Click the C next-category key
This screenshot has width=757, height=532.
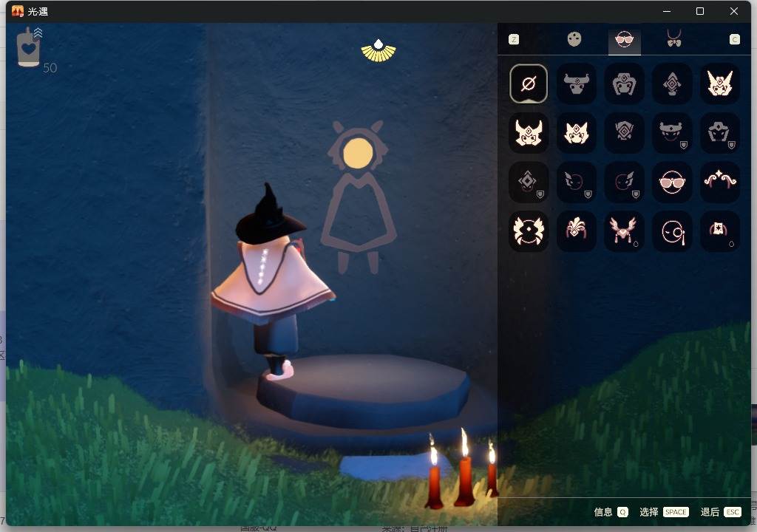(x=734, y=40)
